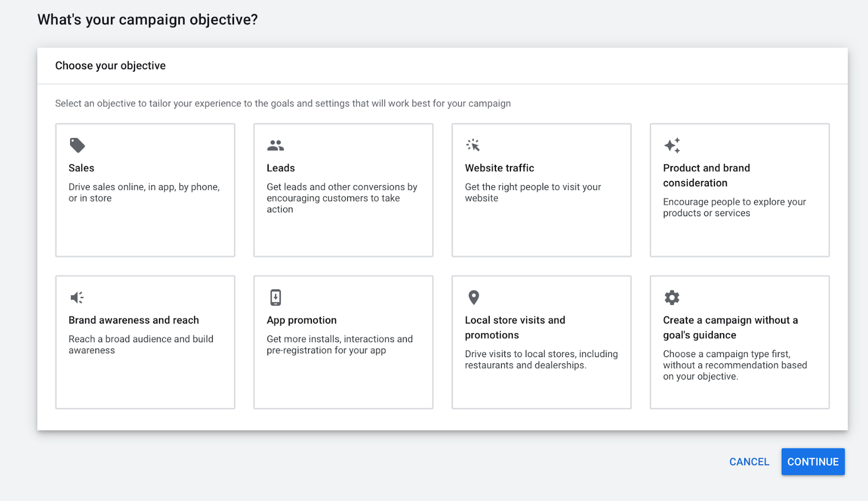Choose the Leads objective title
The width and height of the screenshot is (868, 501).
280,168
